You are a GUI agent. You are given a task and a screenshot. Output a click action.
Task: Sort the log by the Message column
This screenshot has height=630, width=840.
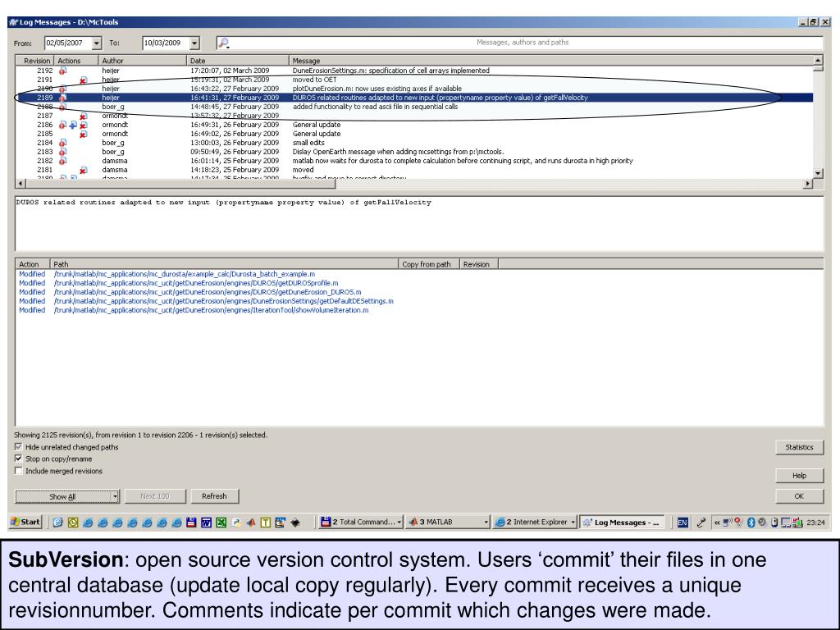pyautogui.click(x=550, y=61)
